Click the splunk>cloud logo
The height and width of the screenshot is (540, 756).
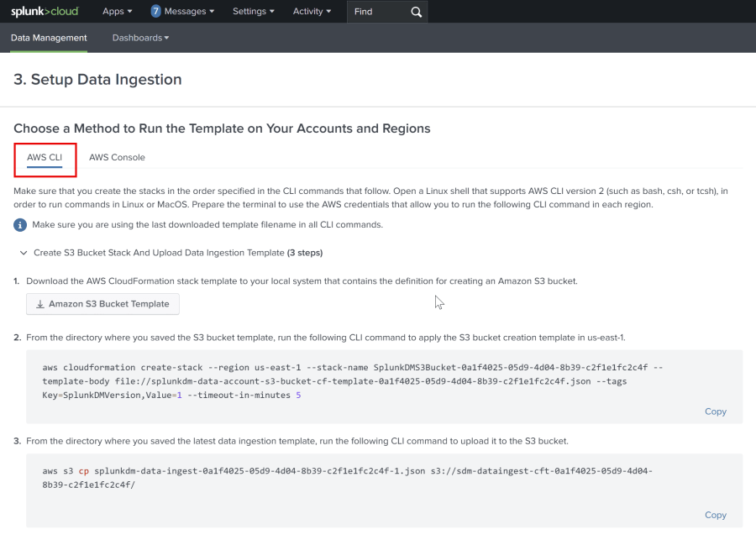coord(45,11)
